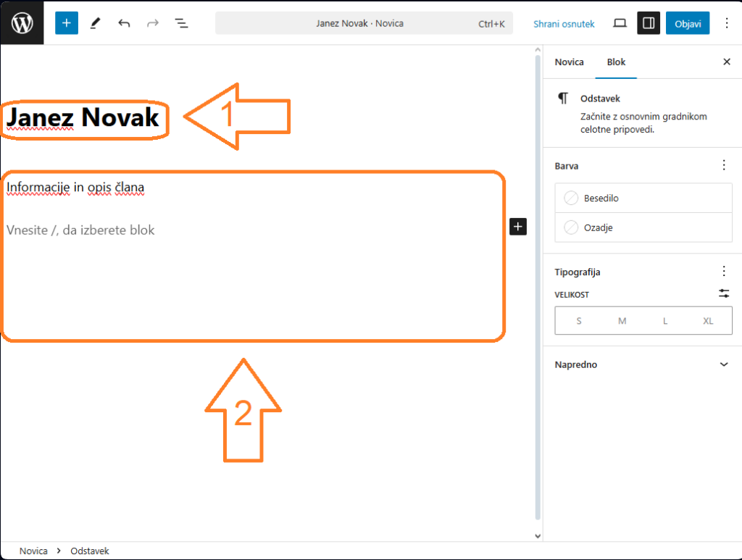Open the preview device icon
Screen dimensions: 742x560
620,23
